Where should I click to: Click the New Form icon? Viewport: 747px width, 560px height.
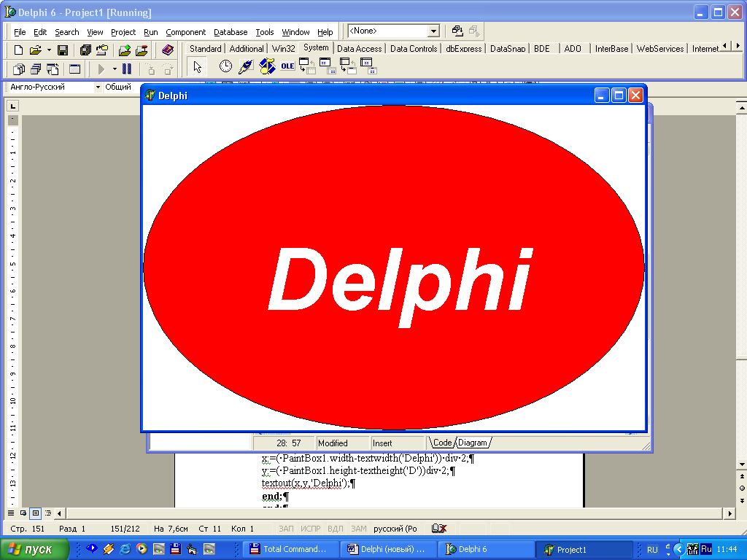(x=75, y=69)
